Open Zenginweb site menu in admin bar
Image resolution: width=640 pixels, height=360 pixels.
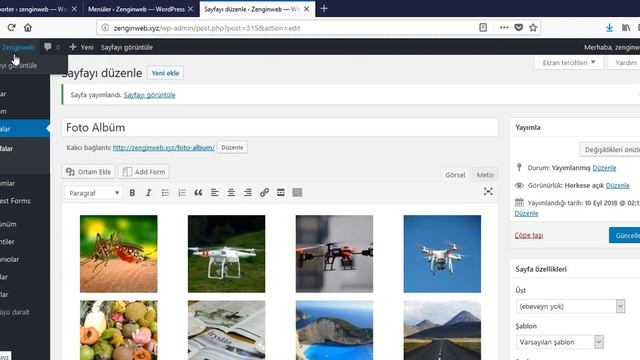click(18, 47)
